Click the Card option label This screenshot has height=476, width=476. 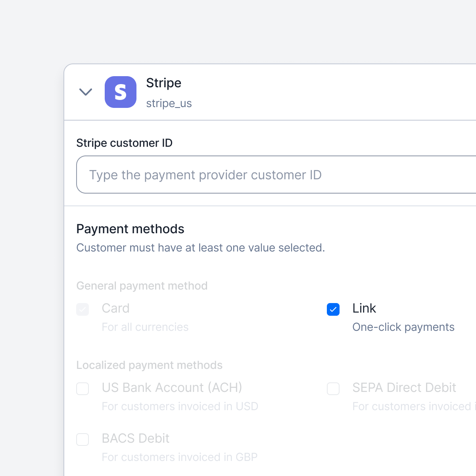[x=115, y=308]
